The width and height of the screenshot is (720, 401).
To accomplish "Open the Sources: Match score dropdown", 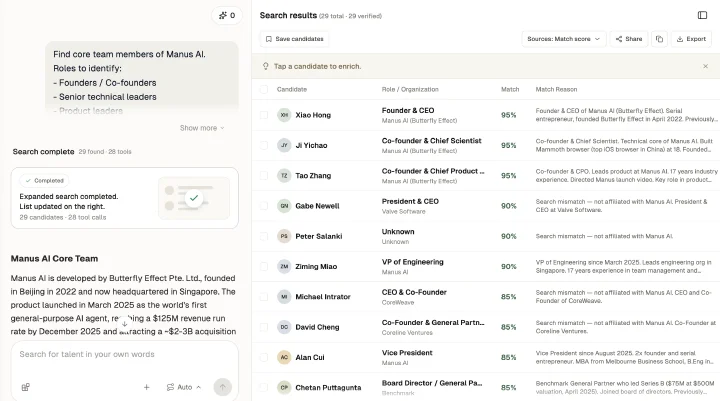I will pyautogui.click(x=563, y=39).
